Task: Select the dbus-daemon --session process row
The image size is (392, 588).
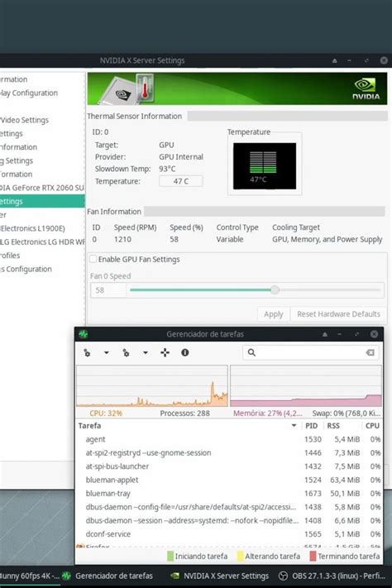Action: 229,520
